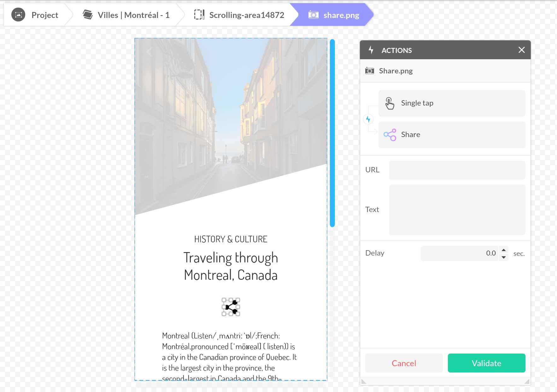Click the camera icon next to Share.png

(x=370, y=71)
